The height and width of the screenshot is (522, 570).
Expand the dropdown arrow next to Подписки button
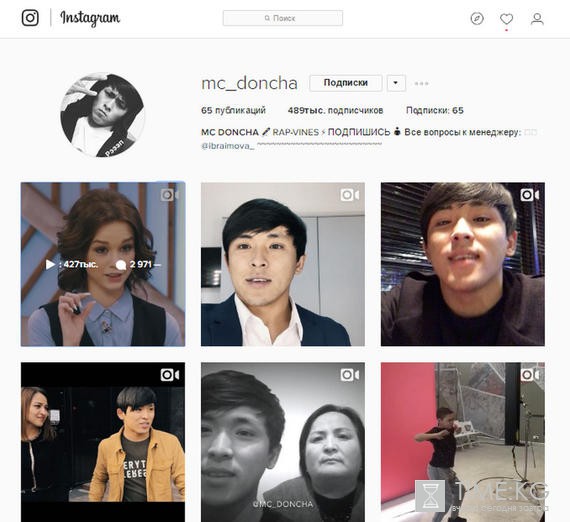[x=396, y=83]
